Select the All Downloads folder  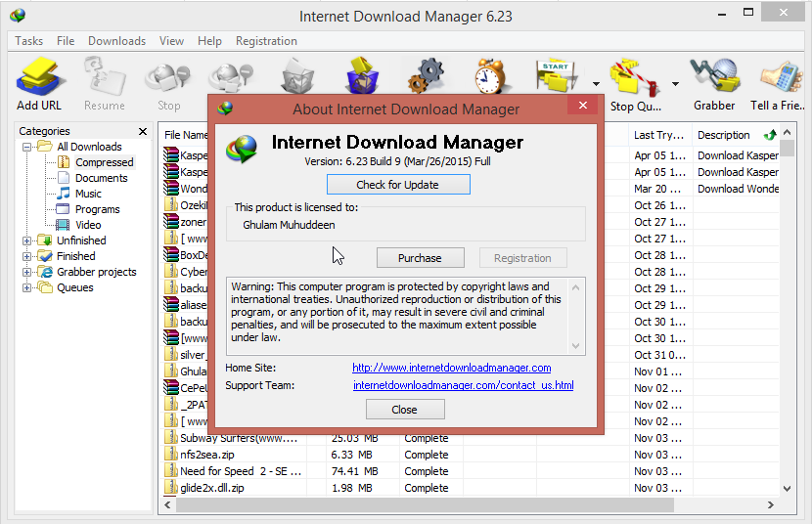[89, 147]
